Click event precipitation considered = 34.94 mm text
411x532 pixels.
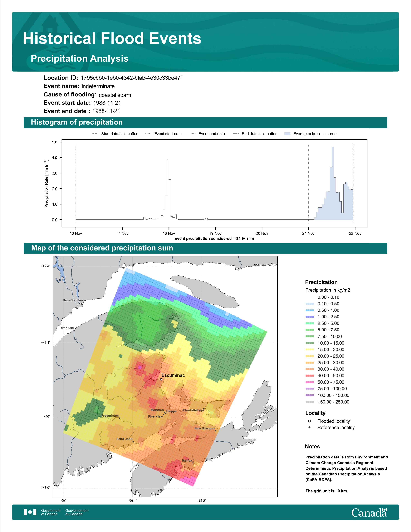pos(214,239)
